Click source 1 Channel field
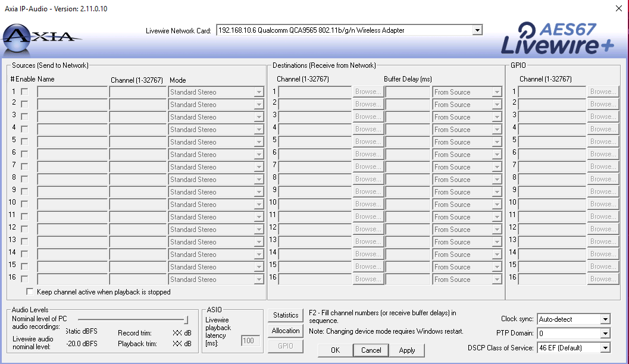 (x=138, y=92)
